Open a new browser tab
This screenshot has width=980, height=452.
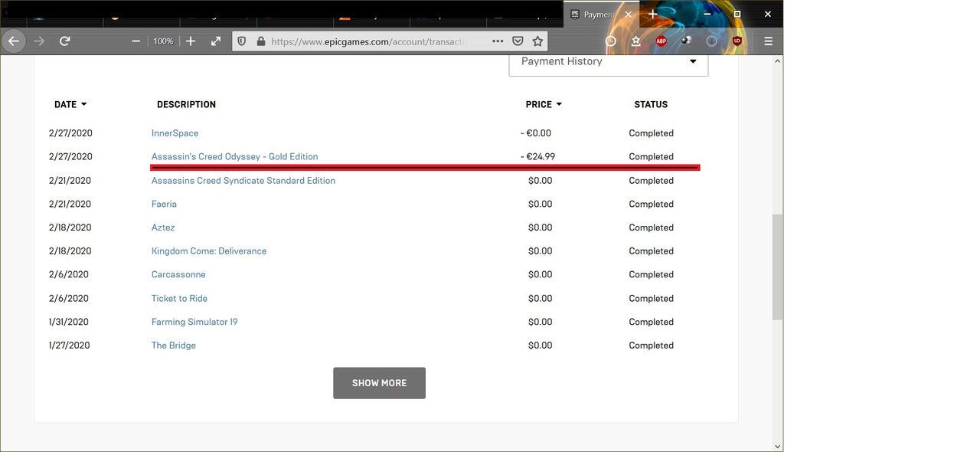pos(652,14)
